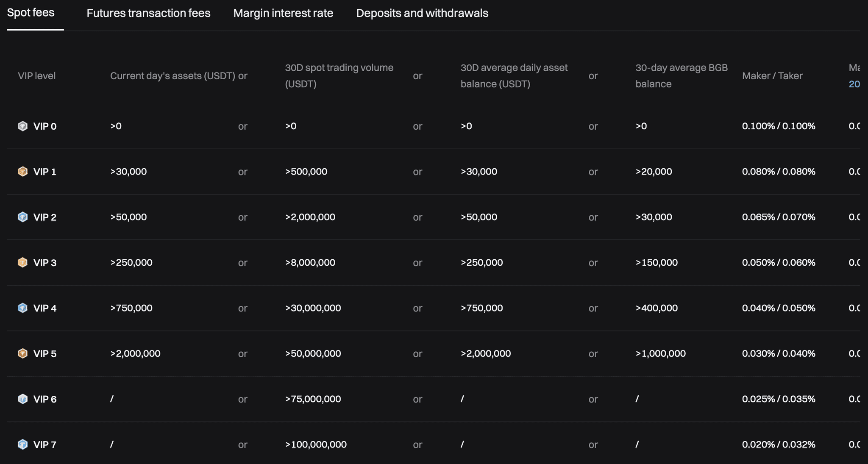The image size is (868, 464).
Task: Switch to the Deposits and withdrawals tab
Action: tap(422, 13)
